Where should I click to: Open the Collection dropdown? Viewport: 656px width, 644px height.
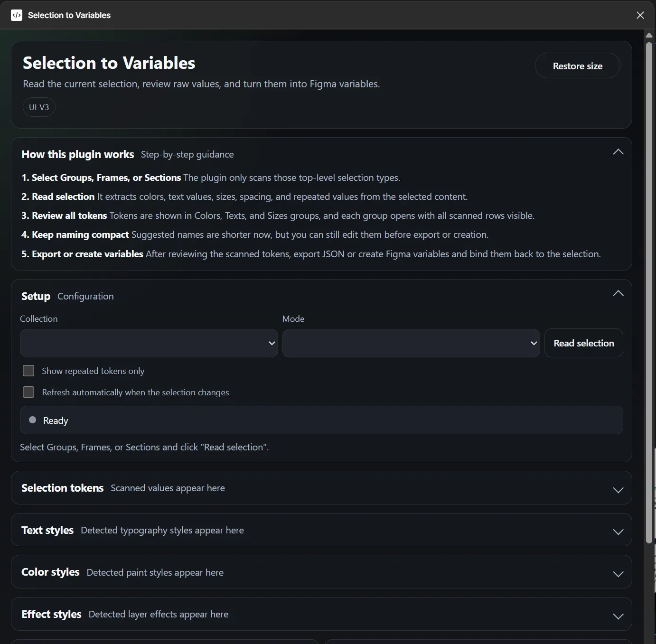tap(149, 343)
